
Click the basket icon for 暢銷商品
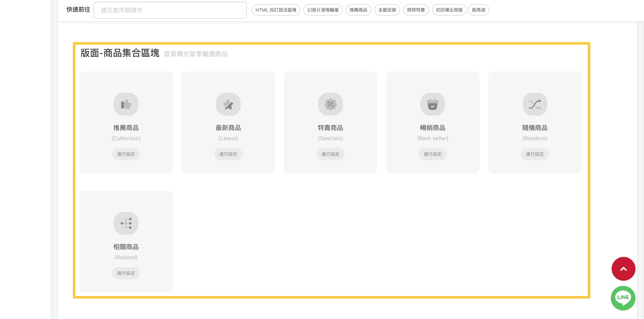[433, 104]
